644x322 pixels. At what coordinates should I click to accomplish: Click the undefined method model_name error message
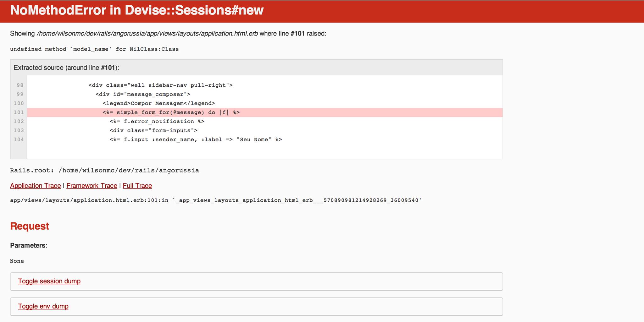pyautogui.click(x=94, y=49)
